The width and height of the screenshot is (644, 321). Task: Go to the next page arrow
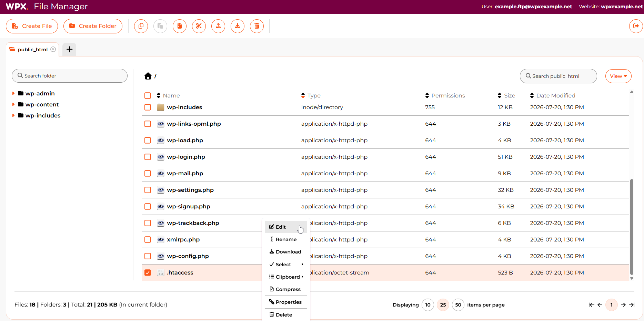click(x=623, y=305)
